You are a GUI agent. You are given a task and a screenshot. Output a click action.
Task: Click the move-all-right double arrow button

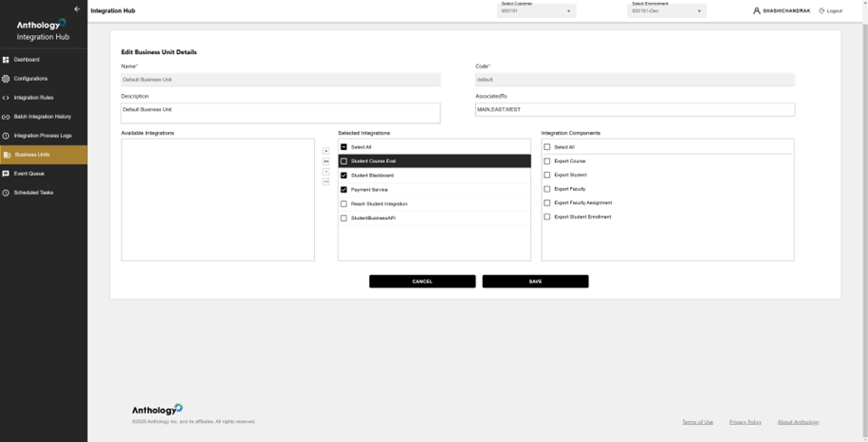coord(326,161)
